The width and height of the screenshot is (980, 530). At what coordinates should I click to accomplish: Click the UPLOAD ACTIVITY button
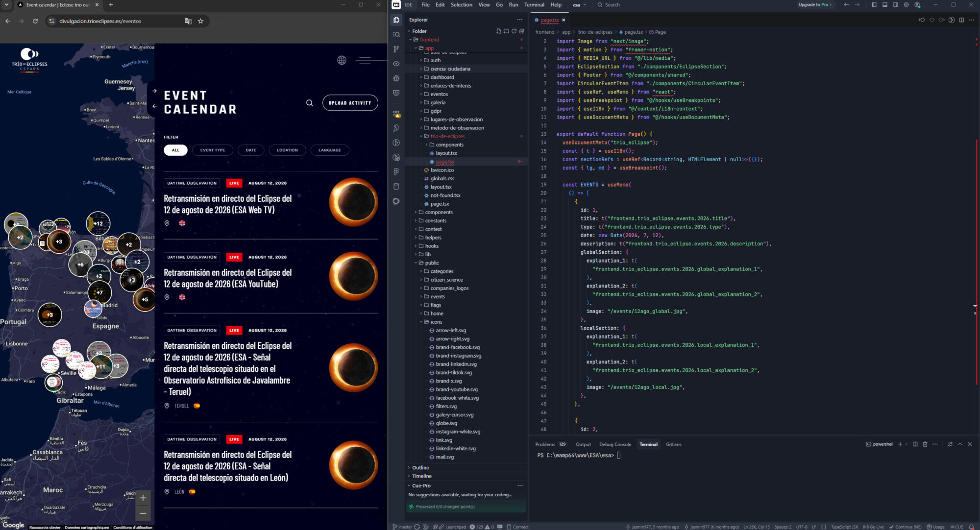click(x=350, y=103)
